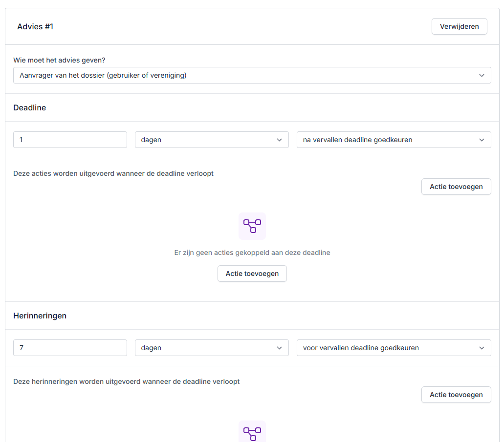Click the upper-right Actie toevoegen in the Deadline section
Screen dimensions: 504x442
(x=456, y=187)
